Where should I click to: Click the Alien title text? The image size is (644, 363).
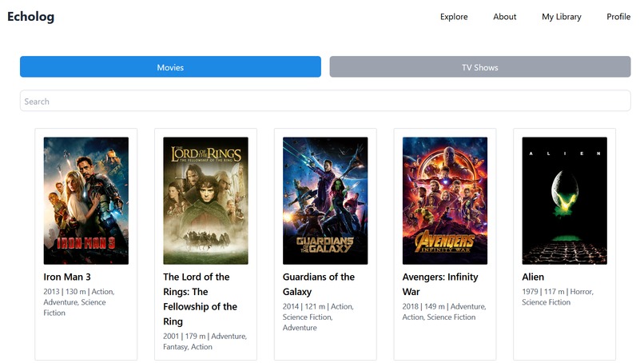[x=533, y=277]
